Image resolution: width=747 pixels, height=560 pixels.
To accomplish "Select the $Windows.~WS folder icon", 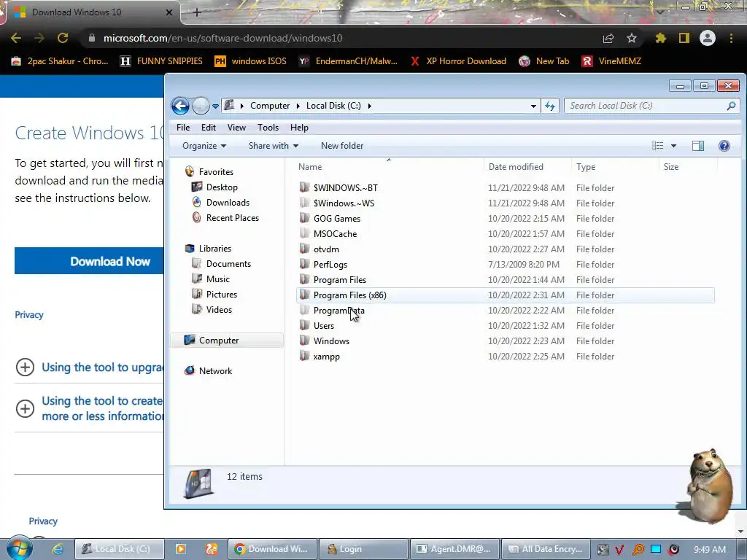I will click(x=304, y=203).
